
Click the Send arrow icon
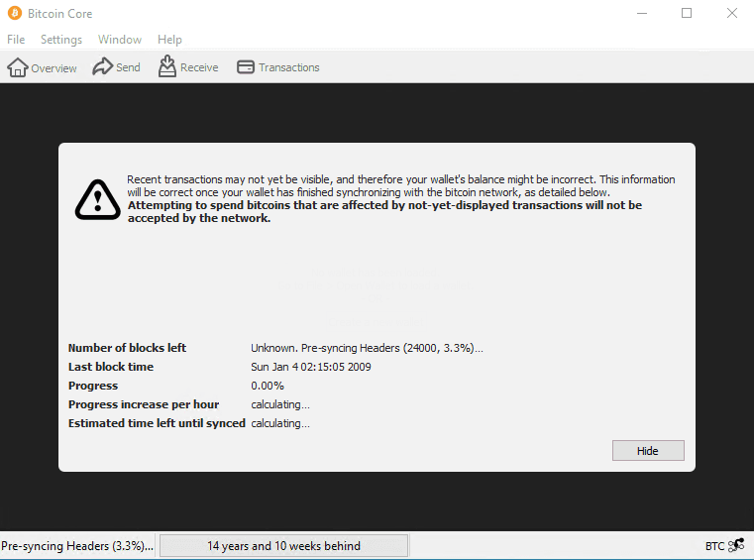click(x=102, y=66)
